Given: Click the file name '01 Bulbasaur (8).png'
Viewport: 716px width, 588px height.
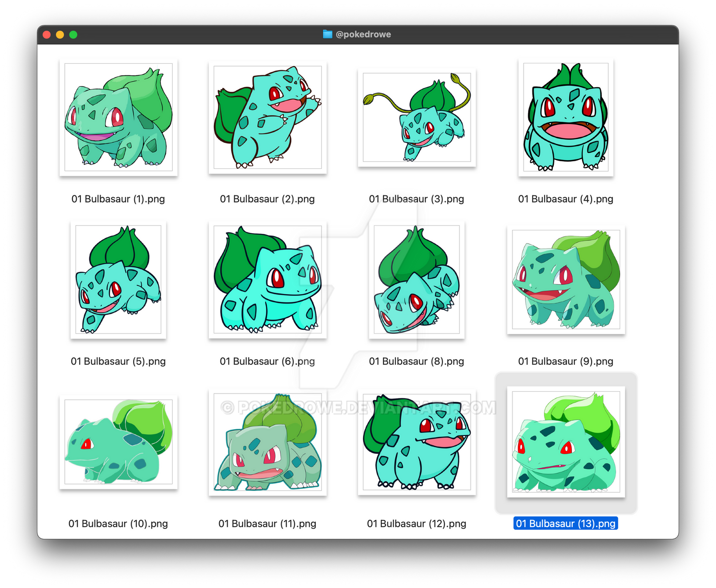Looking at the screenshot, I should (x=417, y=361).
